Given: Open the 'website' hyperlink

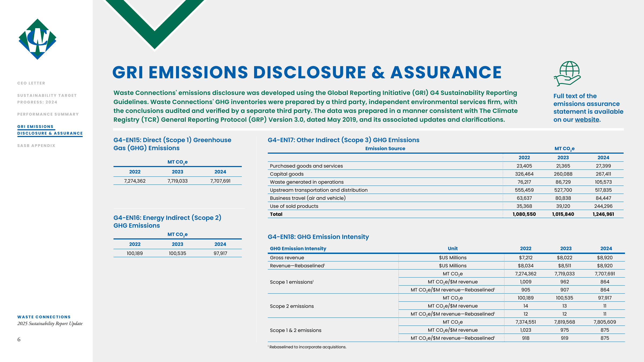Looking at the screenshot, I should coord(587,120).
